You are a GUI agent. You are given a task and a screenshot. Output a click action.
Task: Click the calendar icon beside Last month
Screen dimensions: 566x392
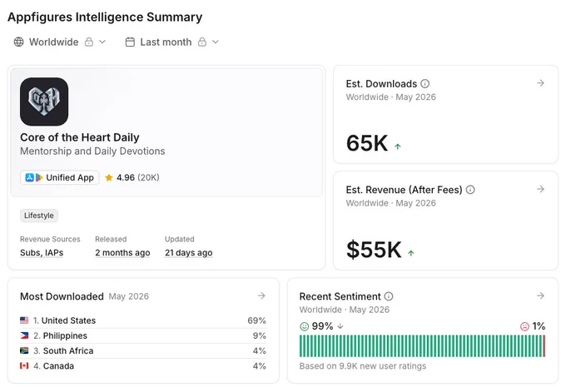pos(130,42)
